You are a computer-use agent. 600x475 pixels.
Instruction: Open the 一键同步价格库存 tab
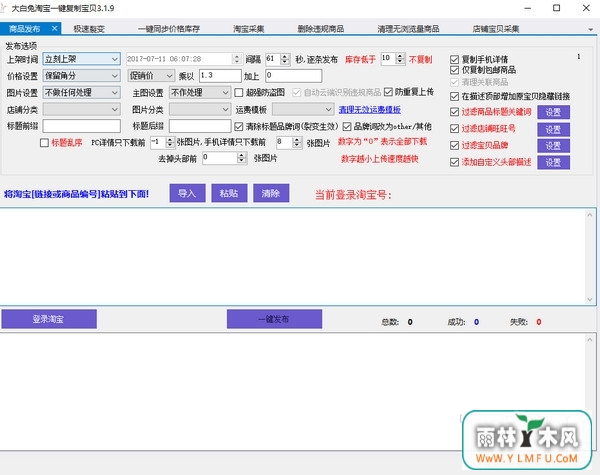point(169,29)
